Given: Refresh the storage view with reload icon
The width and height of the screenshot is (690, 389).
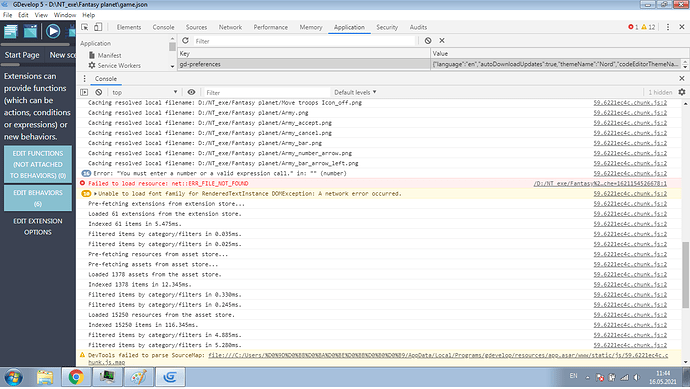Looking at the screenshot, I should click(x=185, y=40).
